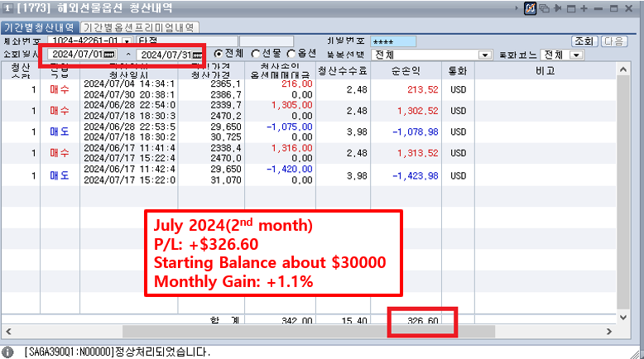Click the vertical scrollbar thumb
This screenshot has height=359, width=644.
(623, 192)
